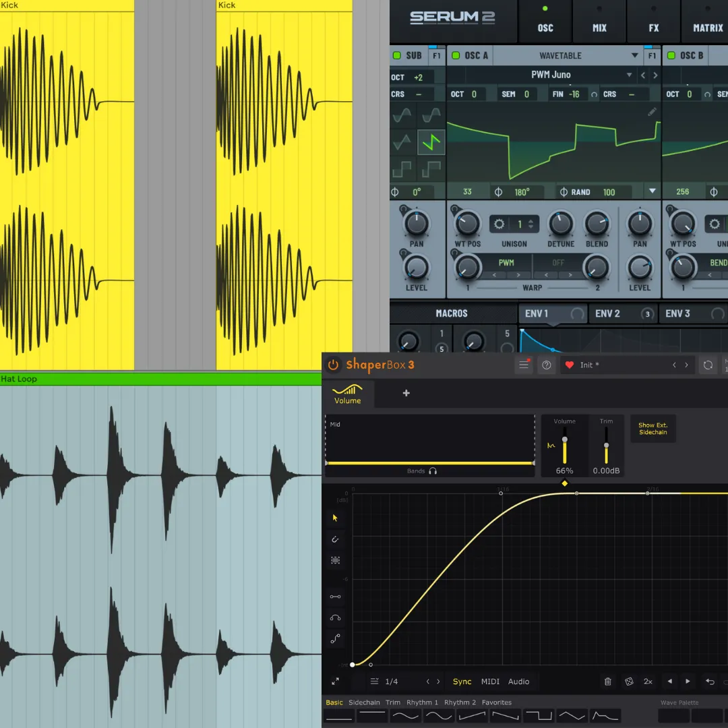Choose the S-curve tool in ShaperBox
This screenshot has width=728, height=728.
(x=335, y=639)
